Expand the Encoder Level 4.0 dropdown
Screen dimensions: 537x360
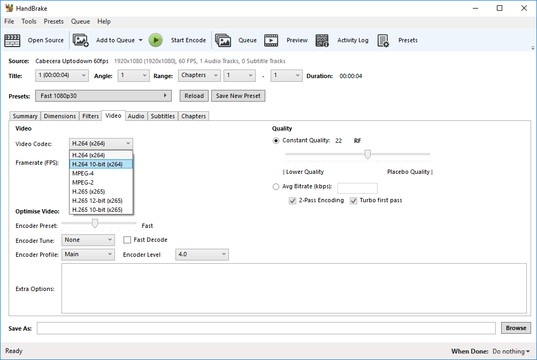click(202, 254)
